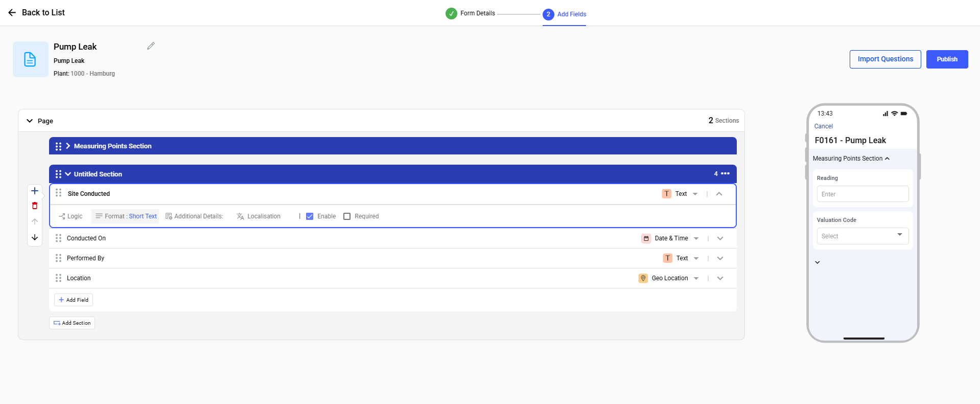980x404 pixels.
Task: Open the Untitled Section three-dots menu
Action: pos(725,174)
